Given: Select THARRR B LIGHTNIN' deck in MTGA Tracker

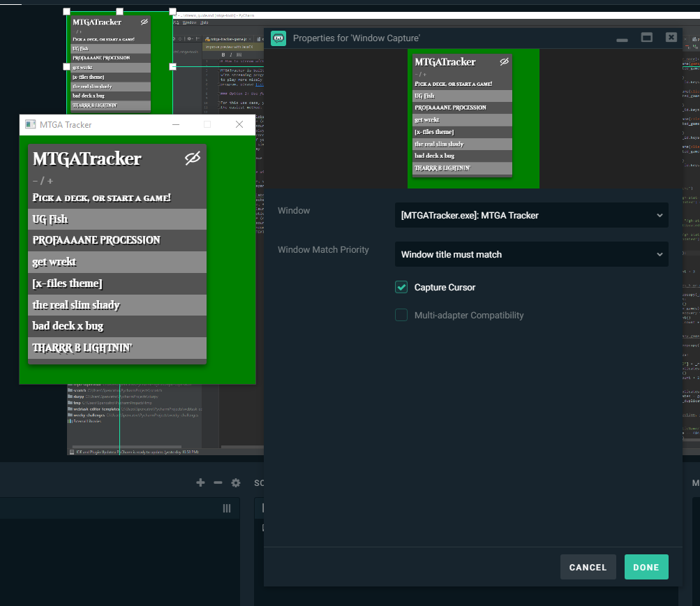Looking at the screenshot, I should coord(117,348).
